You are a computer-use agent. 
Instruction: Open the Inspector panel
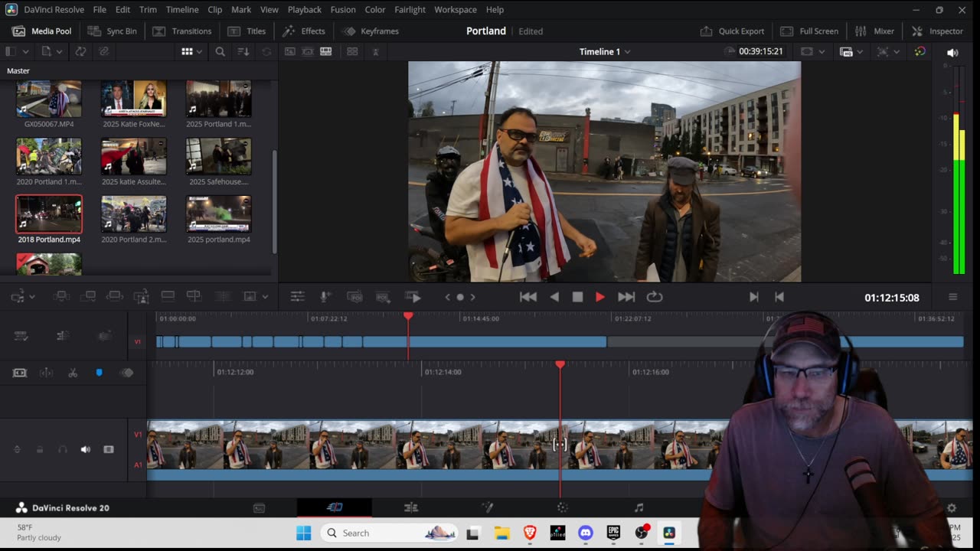[x=937, y=31]
